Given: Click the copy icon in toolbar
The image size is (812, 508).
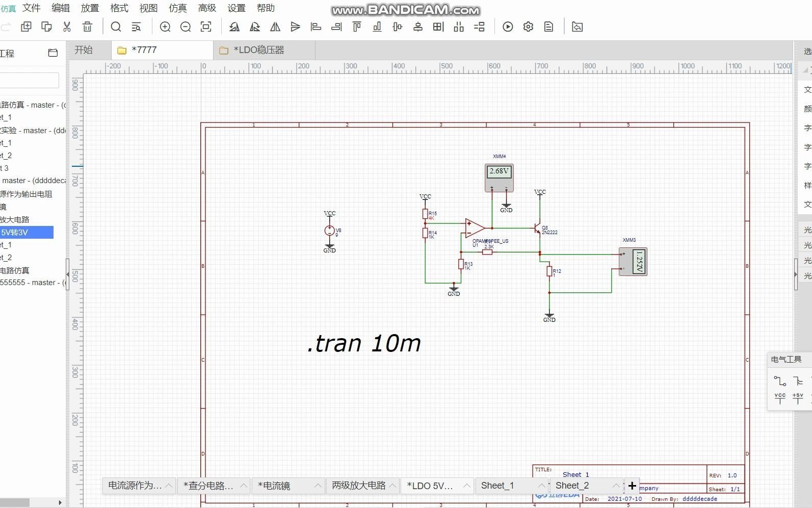Looking at the screenshot, I should tap(26, 27).
